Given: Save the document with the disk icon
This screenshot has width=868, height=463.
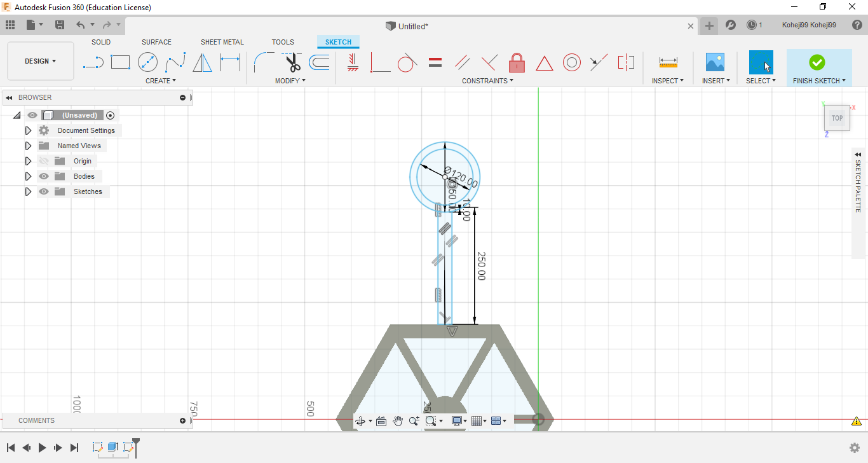Looking at the screenshot, I should 60,25.
